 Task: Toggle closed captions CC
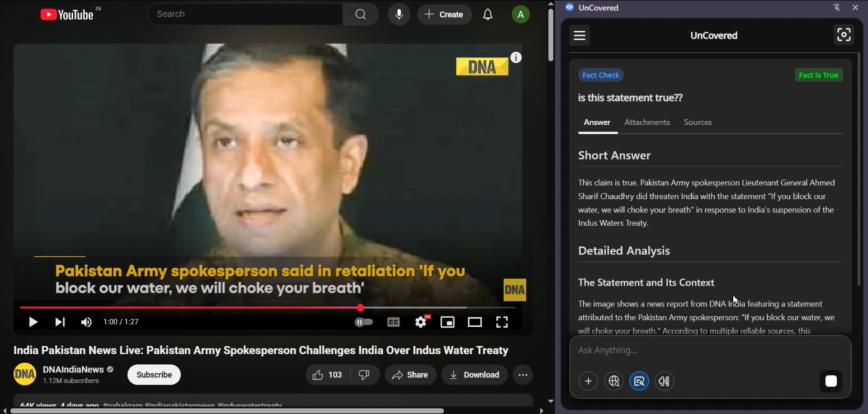click(x=394, y=322)
